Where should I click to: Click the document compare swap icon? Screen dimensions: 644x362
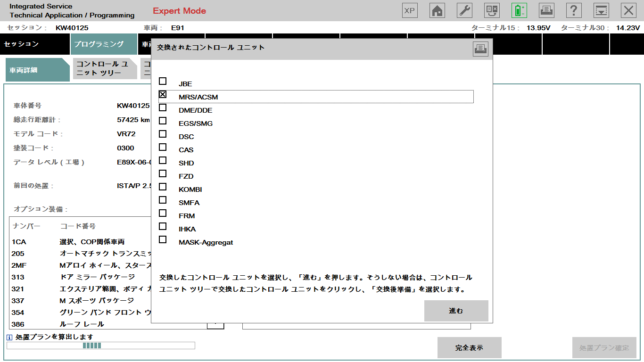[492, 10]
